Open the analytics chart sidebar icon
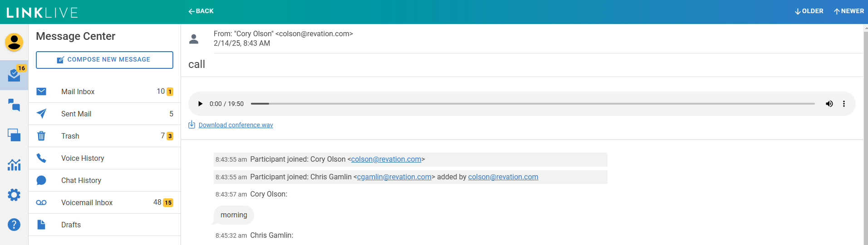 (x=14, y=165)
